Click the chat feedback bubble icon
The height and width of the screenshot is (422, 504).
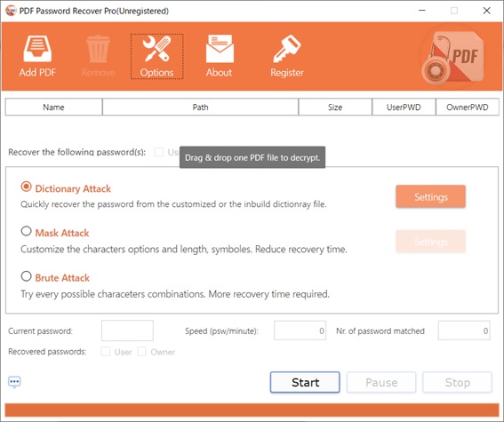coord(14,382)
